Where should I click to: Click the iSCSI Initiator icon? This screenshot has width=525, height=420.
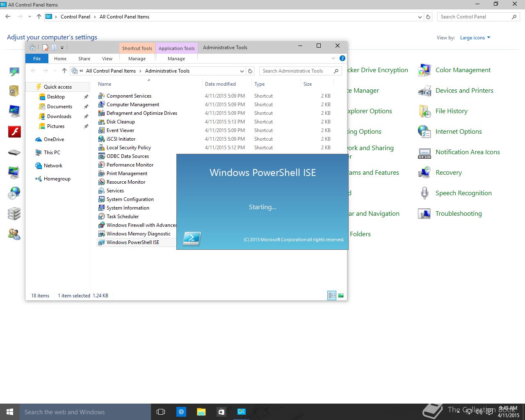101,139
